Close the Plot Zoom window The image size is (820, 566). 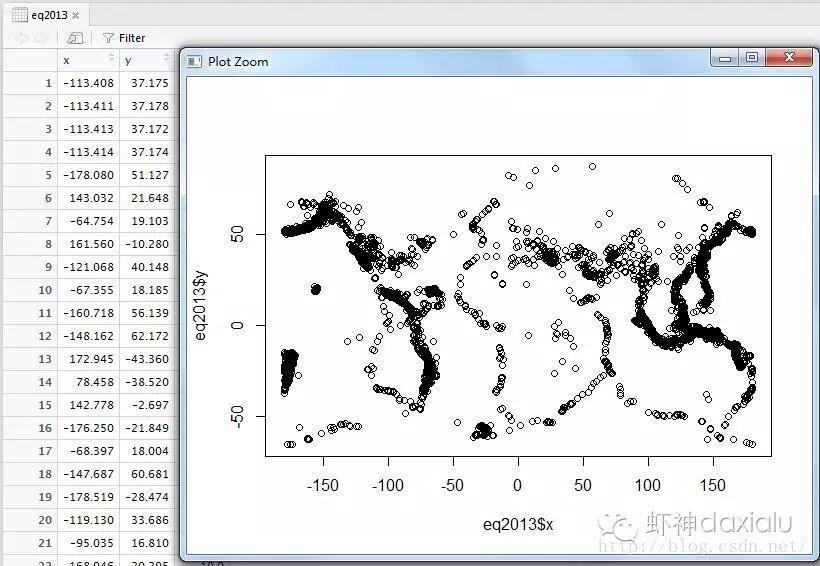789,58
